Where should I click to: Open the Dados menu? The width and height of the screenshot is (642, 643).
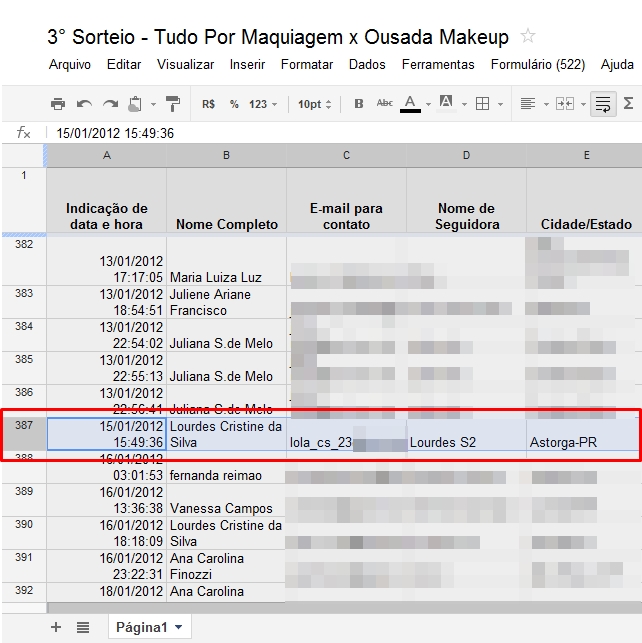(x=367, y=65)
